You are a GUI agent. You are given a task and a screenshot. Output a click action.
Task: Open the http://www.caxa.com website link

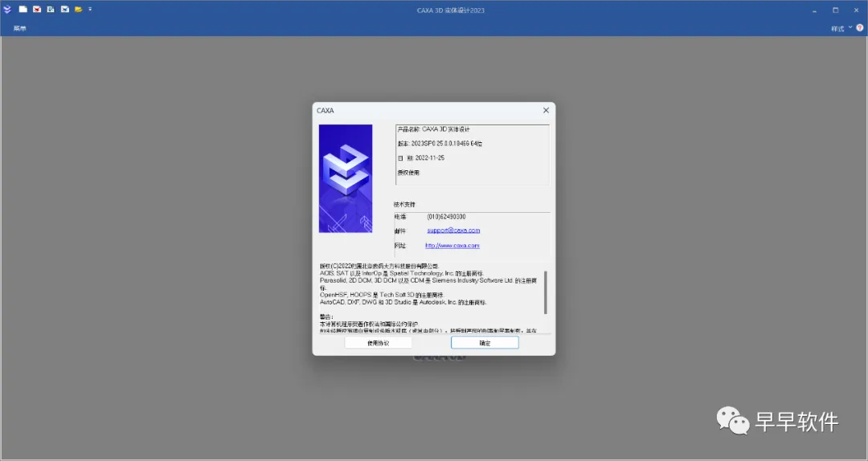[452, 246]
